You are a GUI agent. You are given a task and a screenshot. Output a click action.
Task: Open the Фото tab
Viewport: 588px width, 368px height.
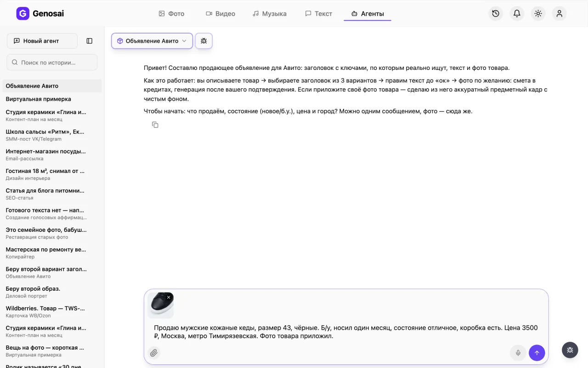[171, 14]
